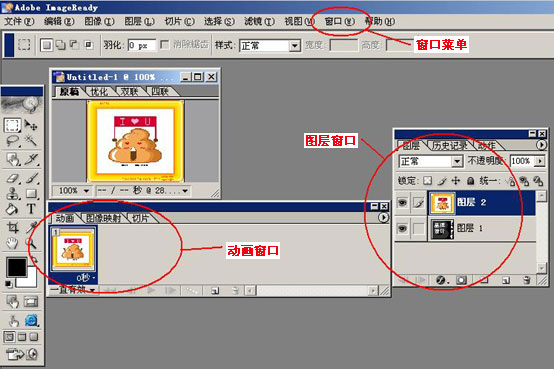Choose the Crop tool

13,227
